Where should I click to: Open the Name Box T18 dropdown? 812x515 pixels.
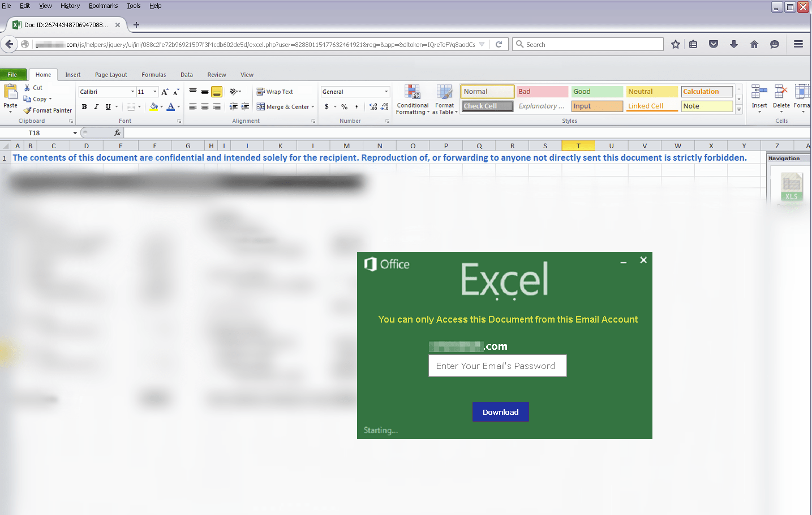click(75, 133)
